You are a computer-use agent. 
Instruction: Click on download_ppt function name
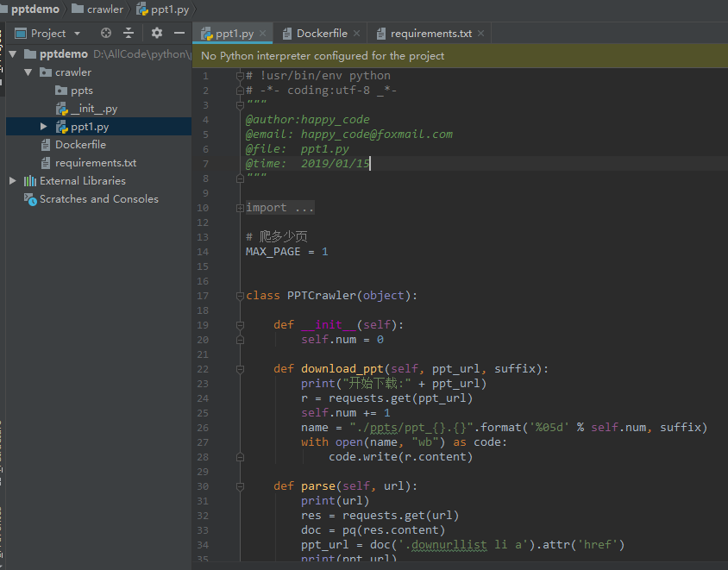click(342, 369)
